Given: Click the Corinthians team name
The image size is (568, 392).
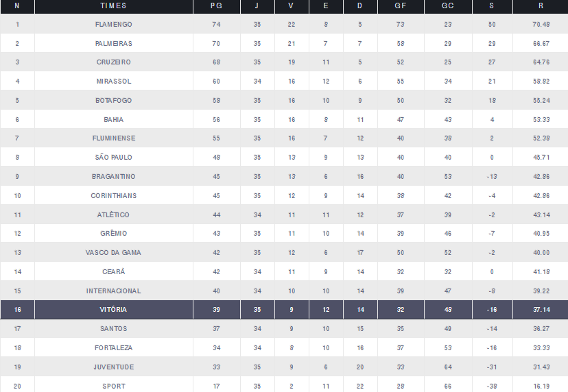Looking at the screenshot, I should click(x=114, y=196).
